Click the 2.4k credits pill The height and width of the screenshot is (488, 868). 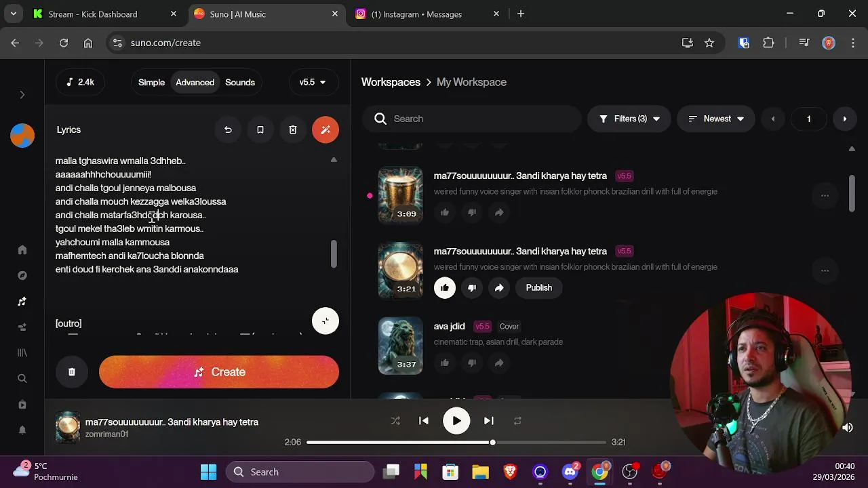[x=80, y=82]
